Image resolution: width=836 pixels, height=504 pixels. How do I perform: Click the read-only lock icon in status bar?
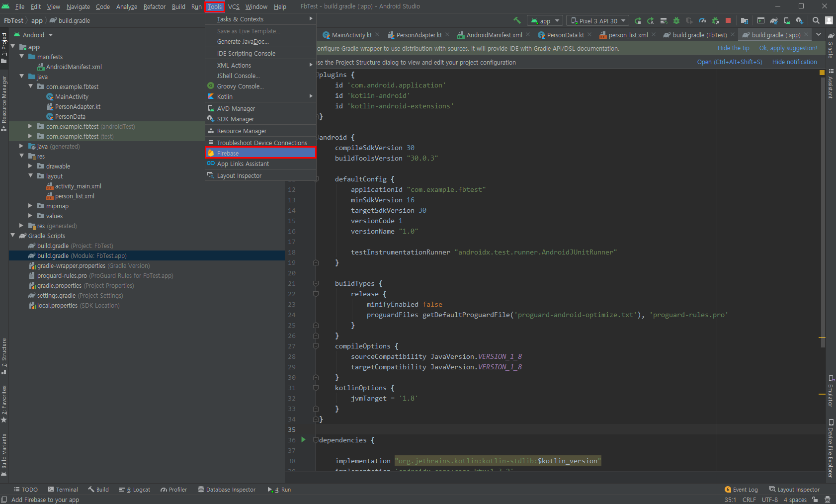pos(815,500)
